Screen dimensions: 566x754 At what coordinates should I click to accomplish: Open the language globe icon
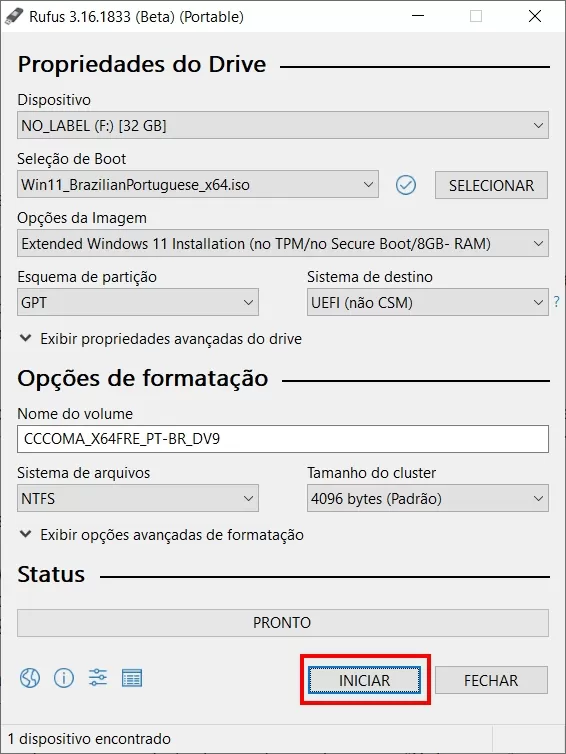(30, 679)
